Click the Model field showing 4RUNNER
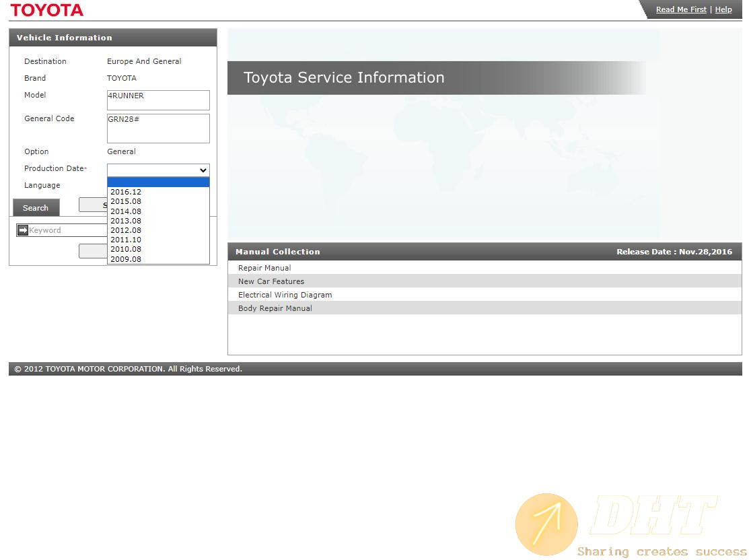Viewport: 749px width, 560px height. coord(158,100)
